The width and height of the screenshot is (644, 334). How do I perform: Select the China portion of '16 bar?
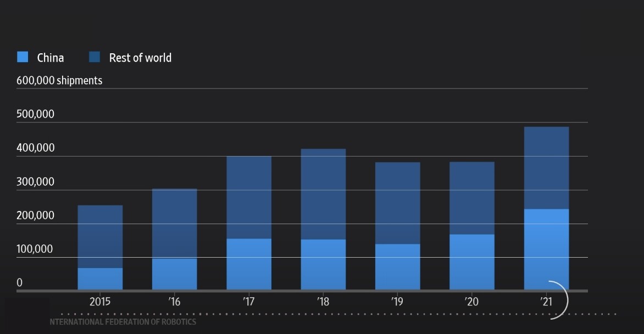174,274
